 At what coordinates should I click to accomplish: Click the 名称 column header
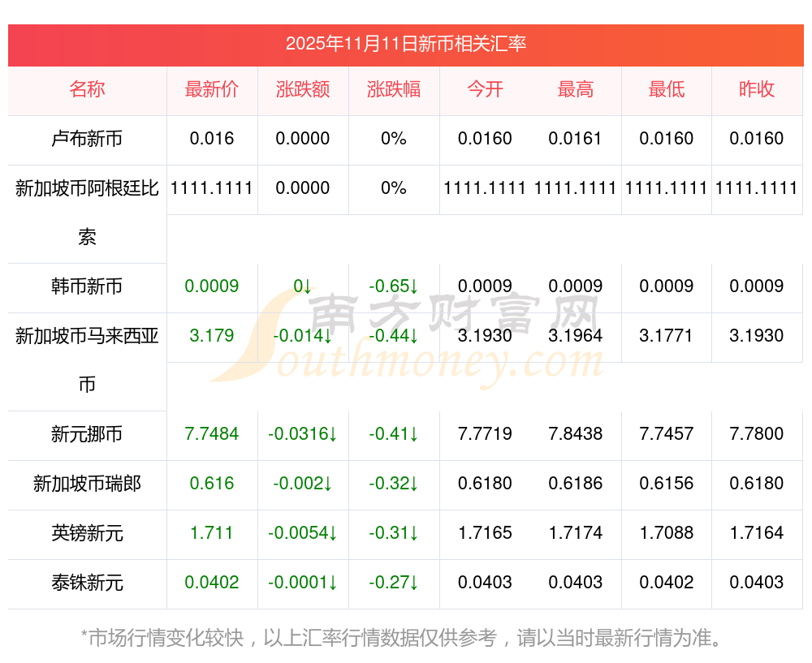87,89
